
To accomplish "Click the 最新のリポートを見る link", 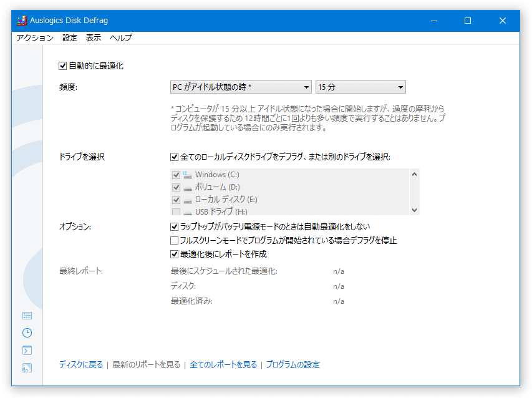I will pos(146,365).
